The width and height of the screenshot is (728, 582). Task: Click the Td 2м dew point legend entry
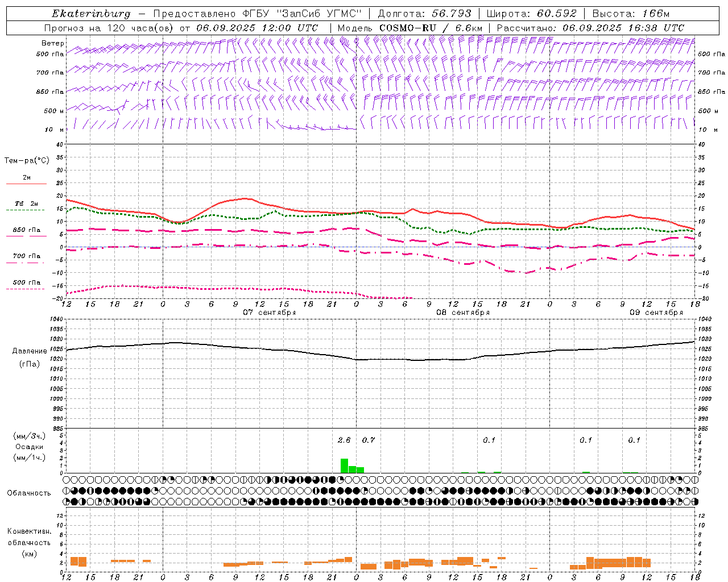(x=27, y=203)
